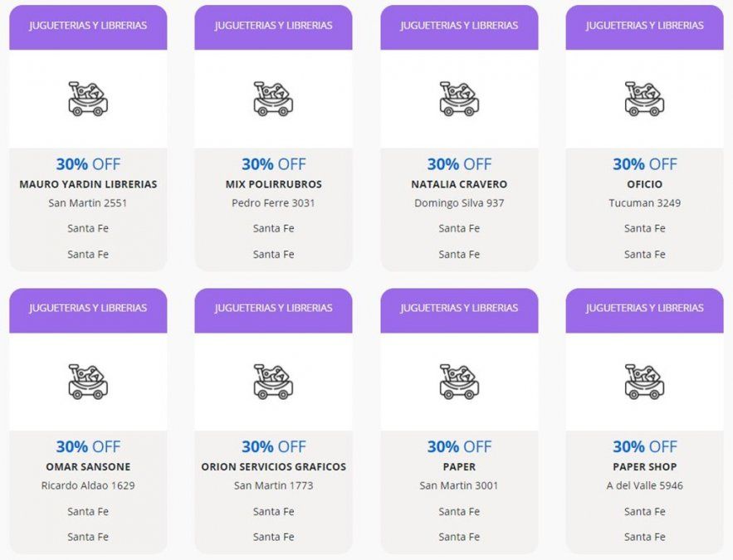This screenshot has height=560, width=733.
Task: Click the 30% OFF label for Omar Sansone
Action: [88, 447]
